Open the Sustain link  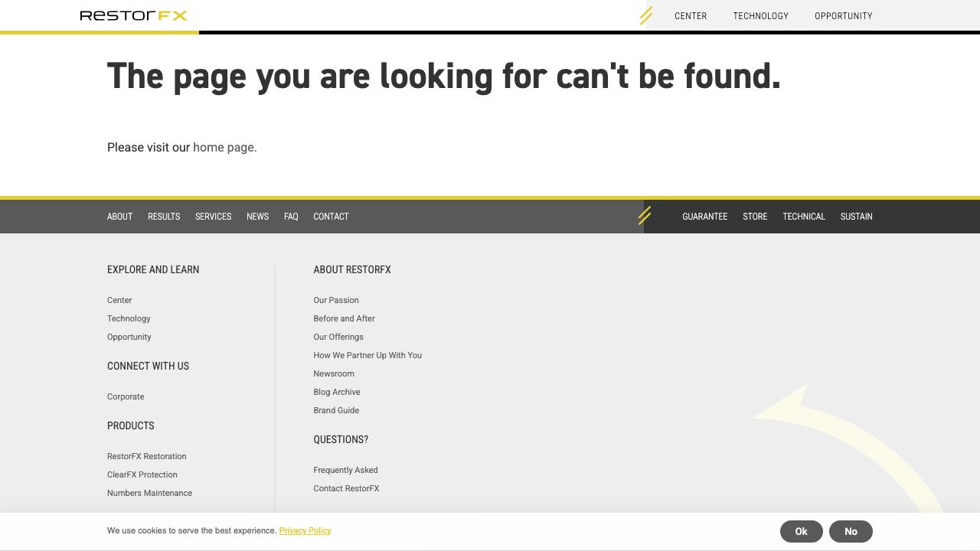coord(856,217)
